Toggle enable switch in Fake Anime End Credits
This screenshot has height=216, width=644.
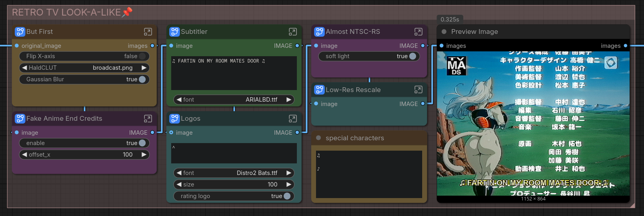click(142, 143)
